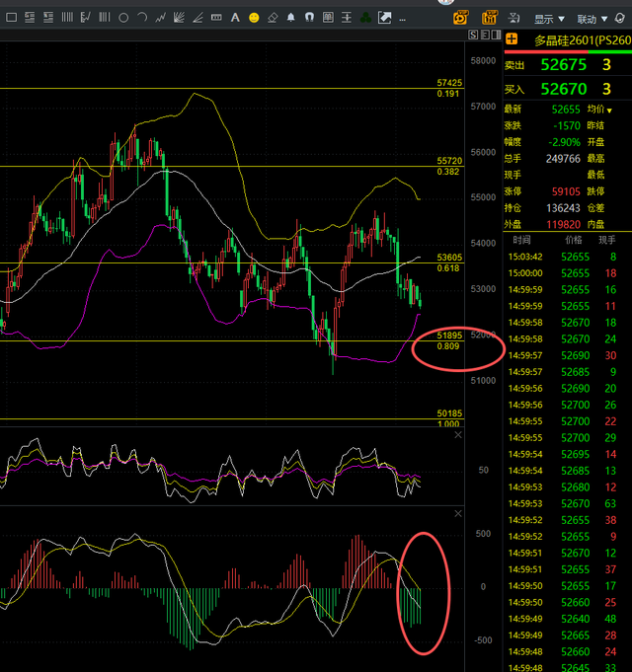Viewport: 632px width, 672px height.
Task: Click the book-shaped panel icon
Action: 328,18
